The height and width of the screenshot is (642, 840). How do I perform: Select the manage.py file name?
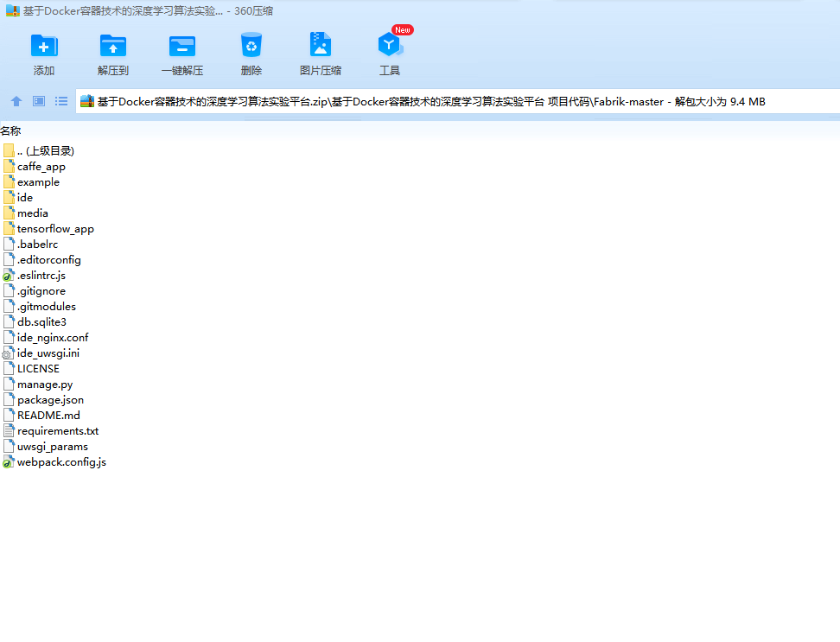coord(44,385)
